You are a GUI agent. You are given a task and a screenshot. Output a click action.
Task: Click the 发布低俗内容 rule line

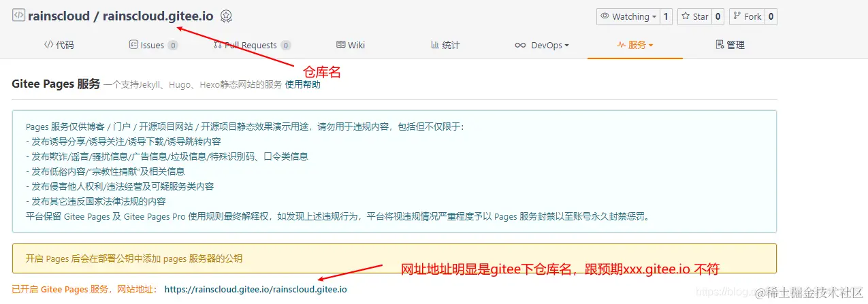[106, 171]
